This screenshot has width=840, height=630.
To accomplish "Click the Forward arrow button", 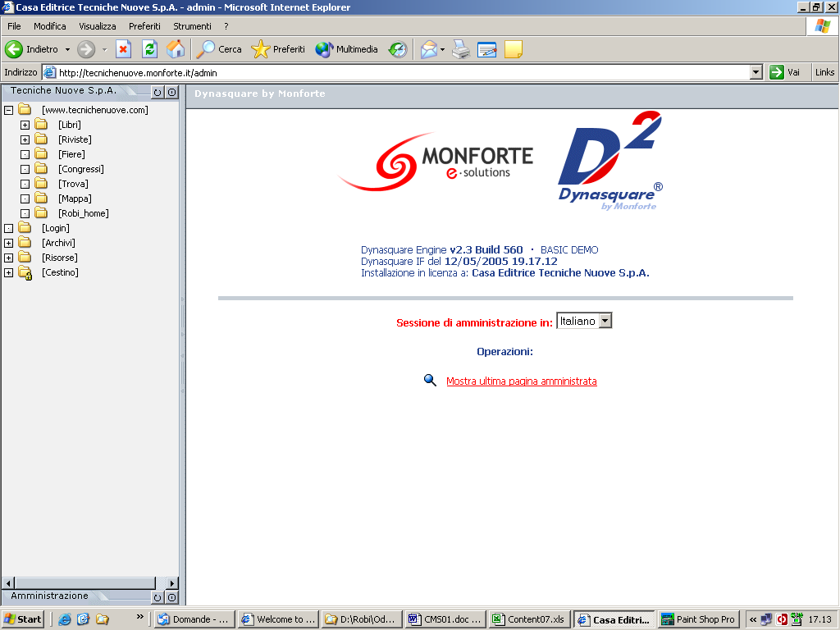I will coord(85,49).
